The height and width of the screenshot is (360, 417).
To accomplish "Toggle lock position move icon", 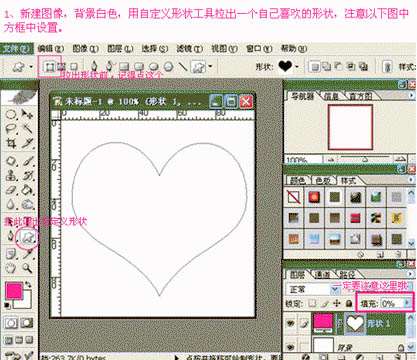I will click(337, 303).
